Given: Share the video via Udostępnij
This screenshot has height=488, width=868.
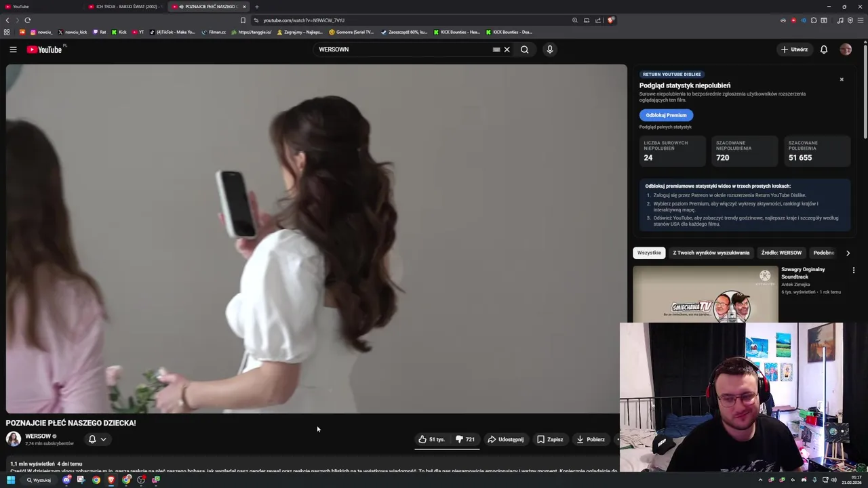Looking at the screenshot, I should pos(506,439).
